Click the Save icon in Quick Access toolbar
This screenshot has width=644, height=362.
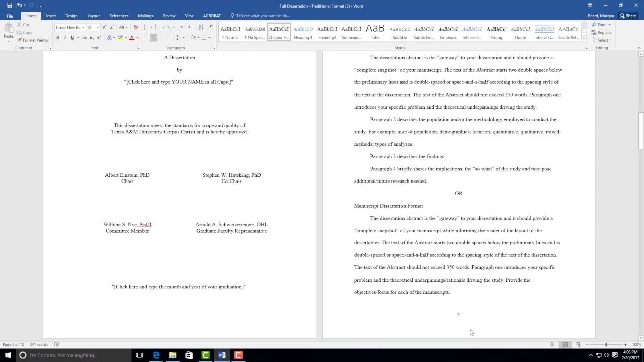tap(10, 5)
